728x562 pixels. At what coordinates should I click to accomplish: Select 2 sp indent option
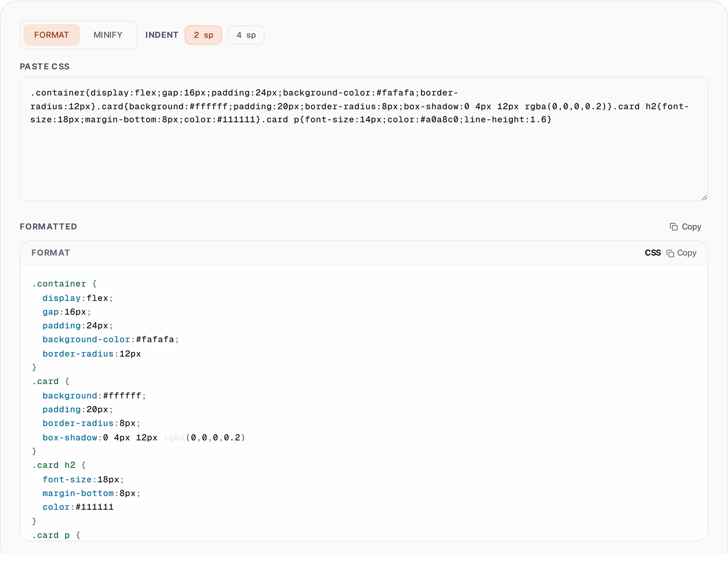[203, 35]
